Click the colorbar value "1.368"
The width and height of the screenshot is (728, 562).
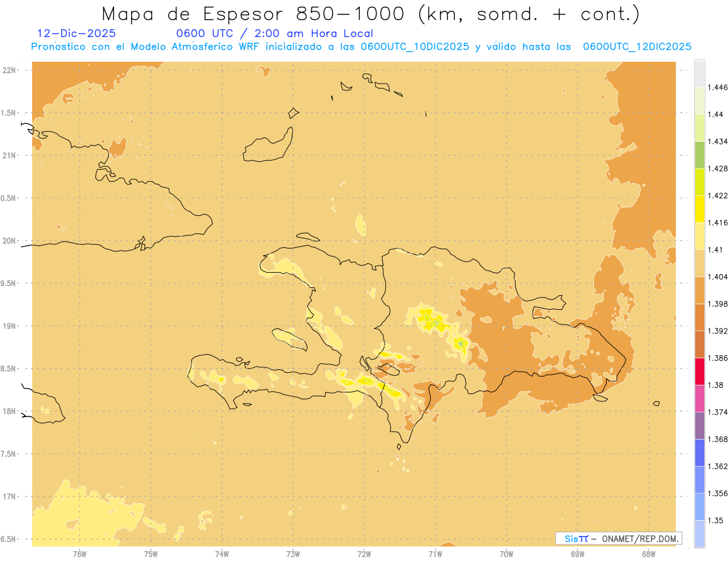point(718,439)
